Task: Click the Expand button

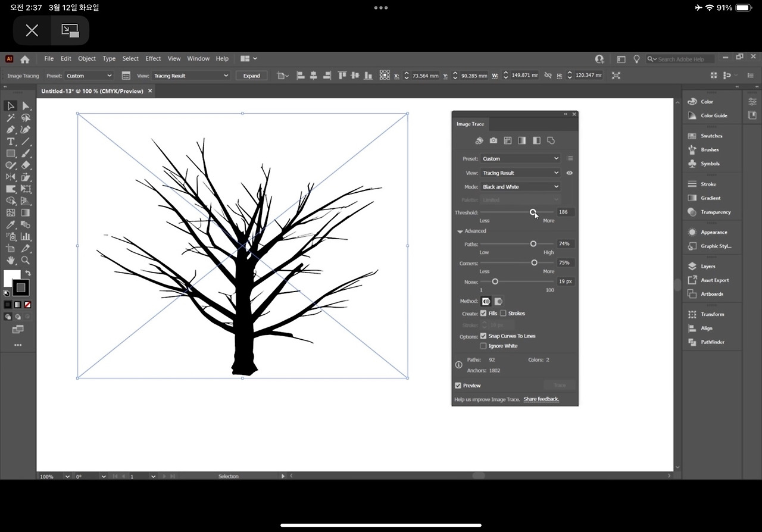Action: click(251, 76)
